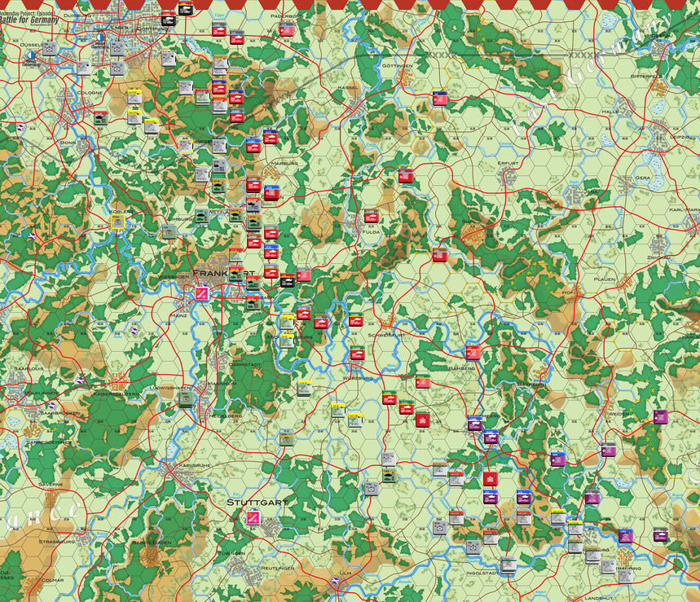Click the WÜRZBURG city label
This screenshot has height=602, width=700.
click(x=358, y=377)
